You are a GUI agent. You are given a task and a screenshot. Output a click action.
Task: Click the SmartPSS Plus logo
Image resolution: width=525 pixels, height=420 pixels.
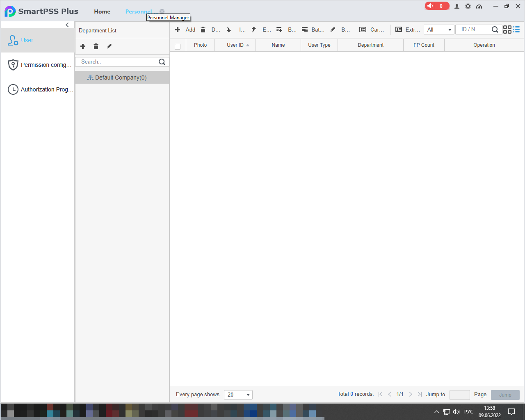pyautogui.click(x=10, y=11)
